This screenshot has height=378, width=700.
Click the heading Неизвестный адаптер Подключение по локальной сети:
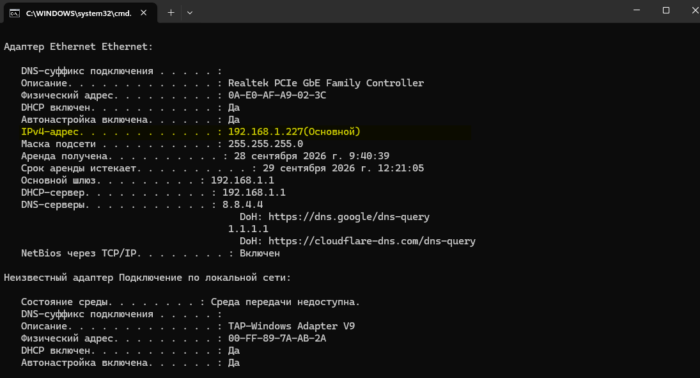point(147,278)
